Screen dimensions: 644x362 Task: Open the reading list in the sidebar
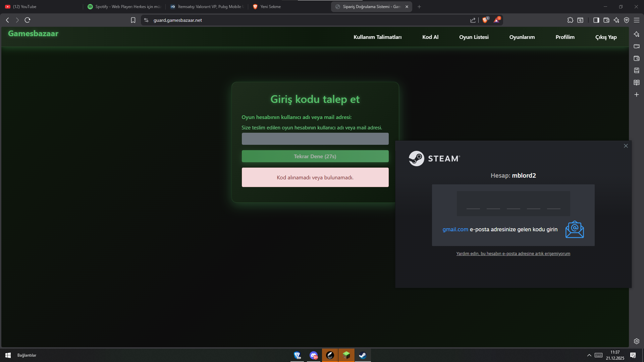(x=637, y=82)
